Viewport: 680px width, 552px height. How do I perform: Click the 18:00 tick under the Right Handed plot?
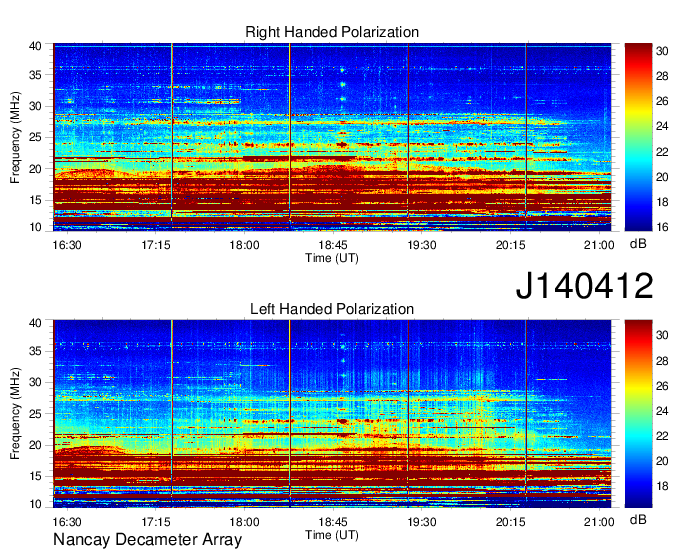click(244, 245)
